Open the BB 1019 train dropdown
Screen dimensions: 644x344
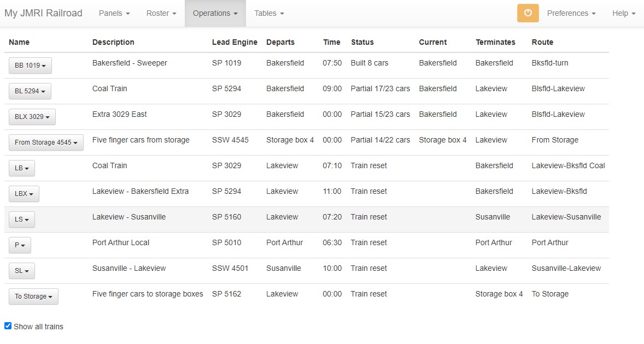point(30,66)
